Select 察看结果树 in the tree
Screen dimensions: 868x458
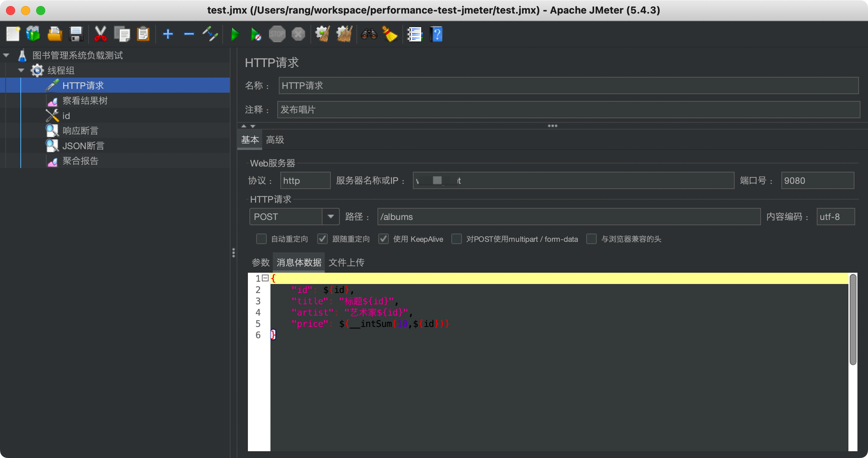pyautogui.click(x=85, y=101)
